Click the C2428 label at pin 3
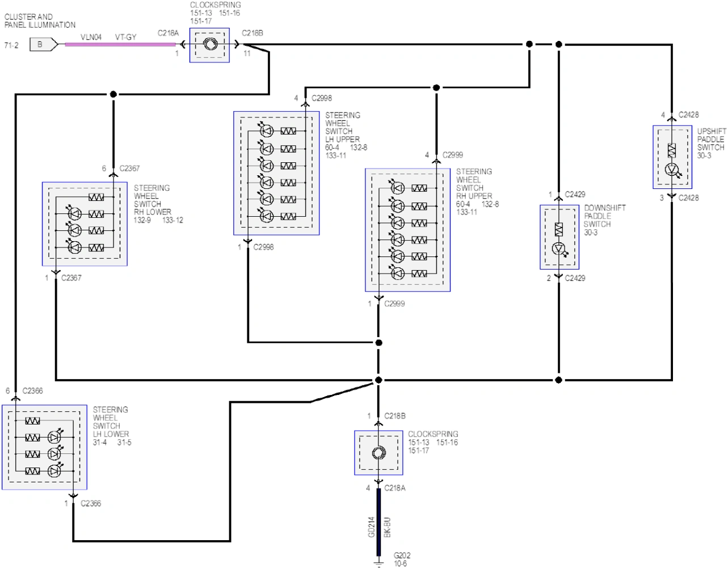The image size is (728, 568). point(688,198)
